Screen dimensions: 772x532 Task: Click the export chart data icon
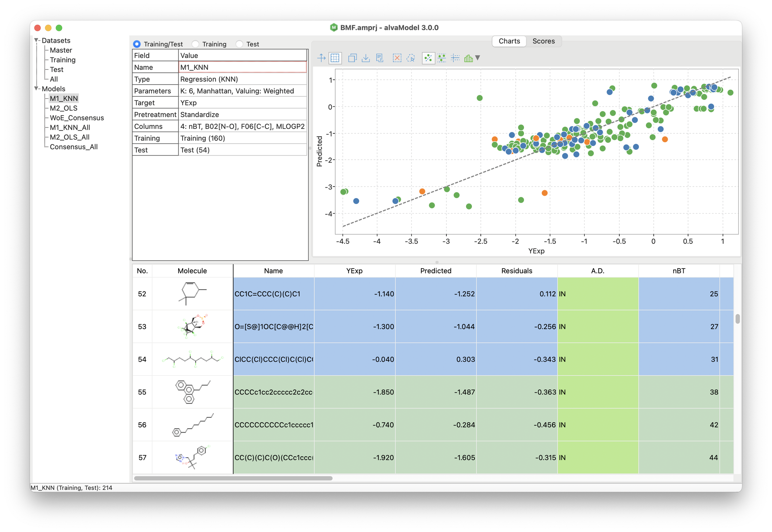(x=380, y=58)
